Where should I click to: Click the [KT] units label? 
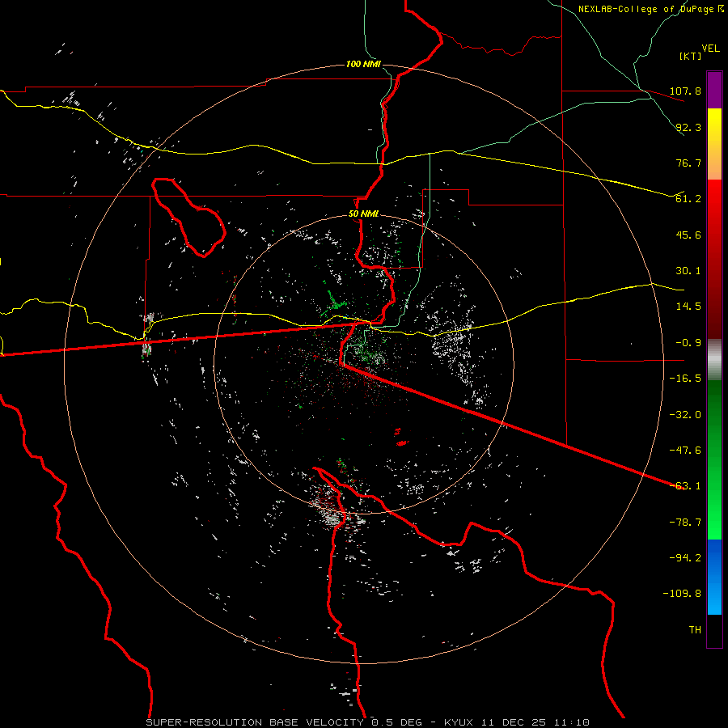pyautogui.click(x=691, y=56)
